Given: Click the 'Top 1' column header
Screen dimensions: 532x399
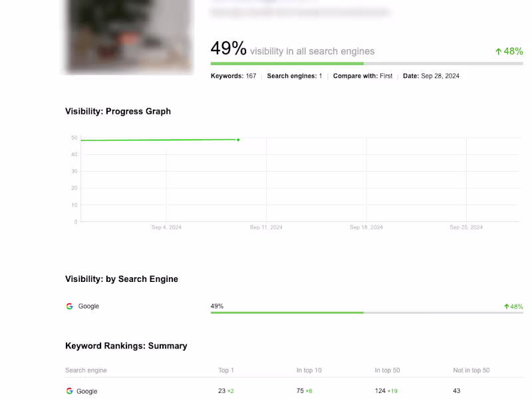Looking at the screenshot, I should point(226,370).
